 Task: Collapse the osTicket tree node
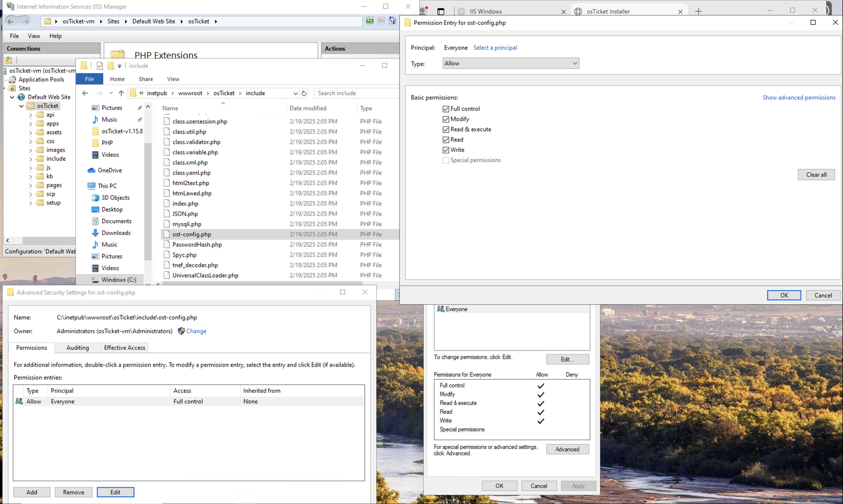(21, 106)
